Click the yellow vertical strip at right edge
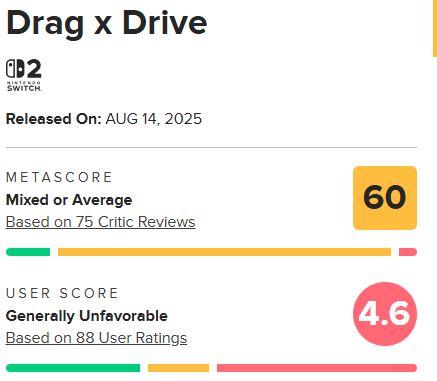 click(435, 28)
